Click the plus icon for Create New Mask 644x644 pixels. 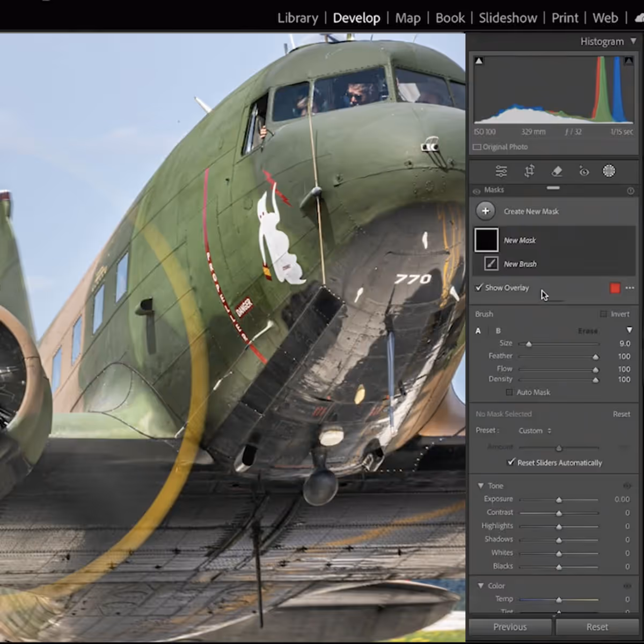(485, 211)
